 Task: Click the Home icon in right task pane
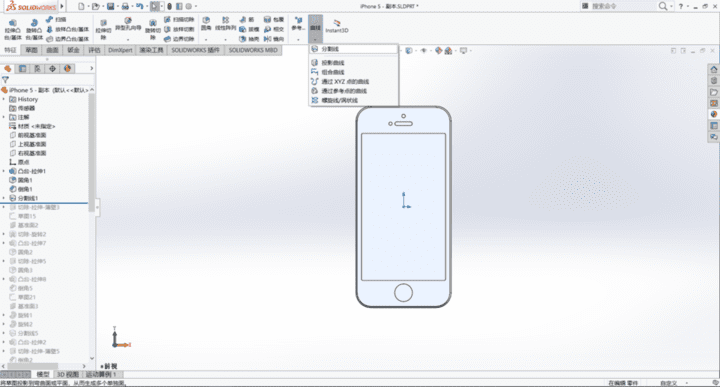pyautogui.click(x=714, y=69)
